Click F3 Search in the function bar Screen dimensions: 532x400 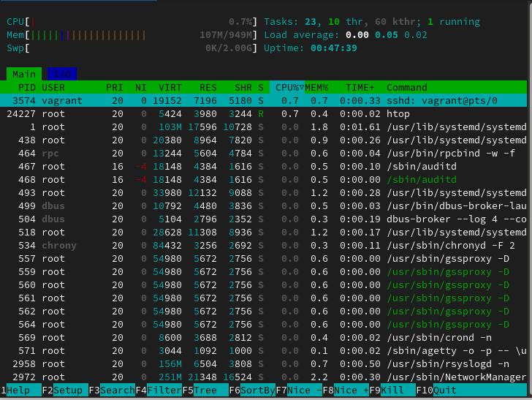click(112, 390)
